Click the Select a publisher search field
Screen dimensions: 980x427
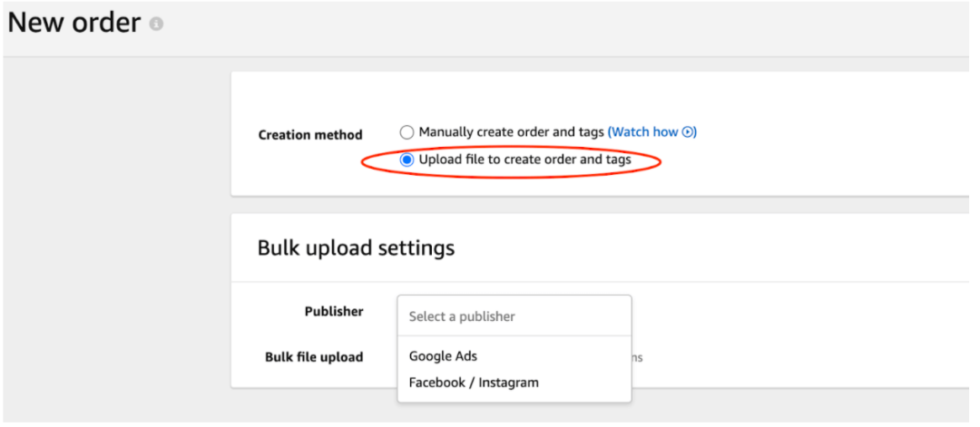(514, 315)
